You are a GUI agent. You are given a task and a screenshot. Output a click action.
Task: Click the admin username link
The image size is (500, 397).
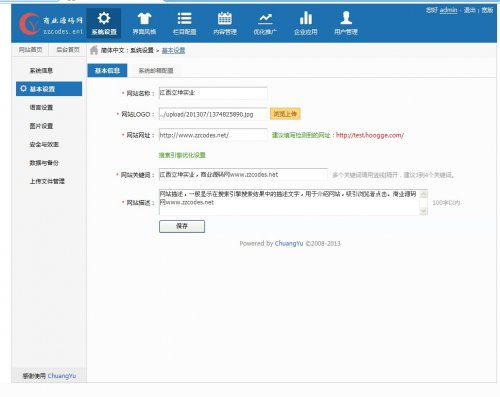[x=448, y=10]
